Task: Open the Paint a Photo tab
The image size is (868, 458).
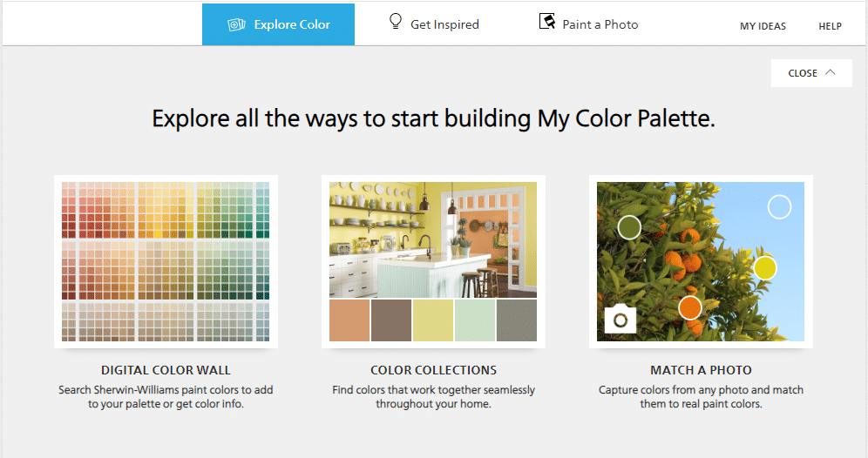Action: pos(588,24)
